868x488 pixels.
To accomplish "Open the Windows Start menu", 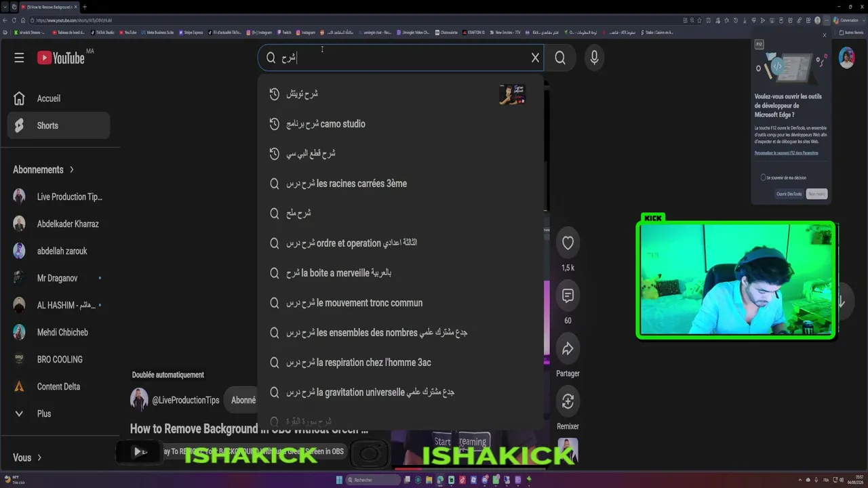I will 339,480.
